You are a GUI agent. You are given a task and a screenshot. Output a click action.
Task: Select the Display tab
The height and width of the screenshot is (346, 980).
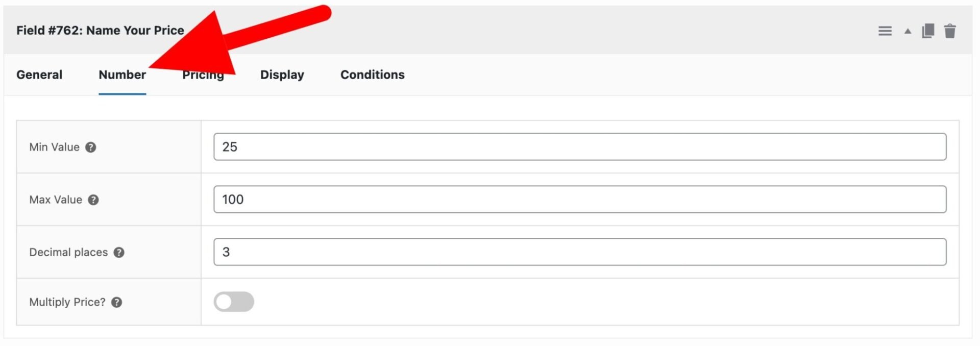(281, 75)
